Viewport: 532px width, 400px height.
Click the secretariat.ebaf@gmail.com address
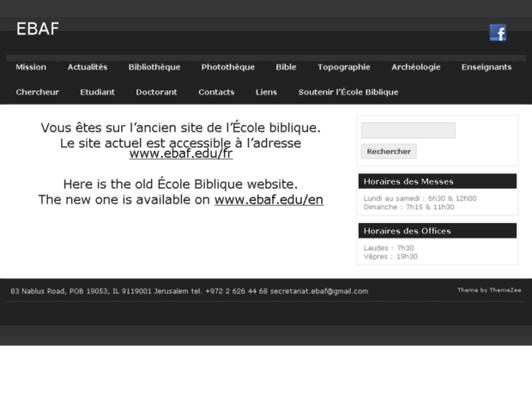[x=319, y=291]
